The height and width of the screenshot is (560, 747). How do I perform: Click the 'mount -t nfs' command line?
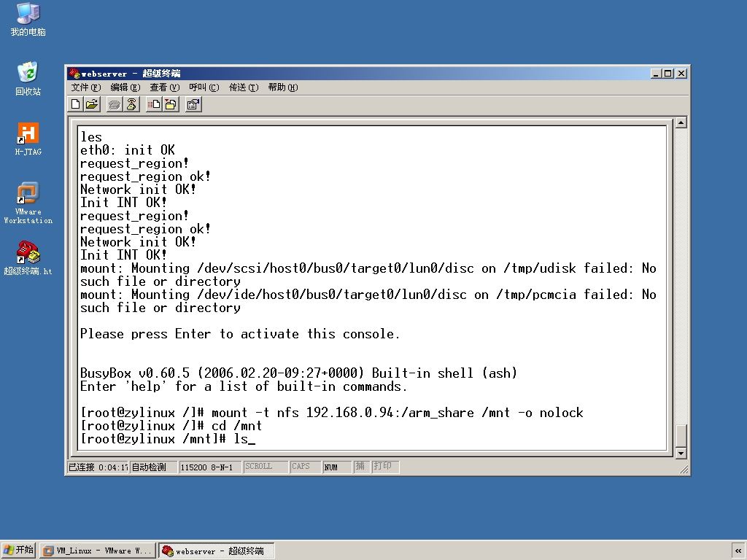point(332,413)
